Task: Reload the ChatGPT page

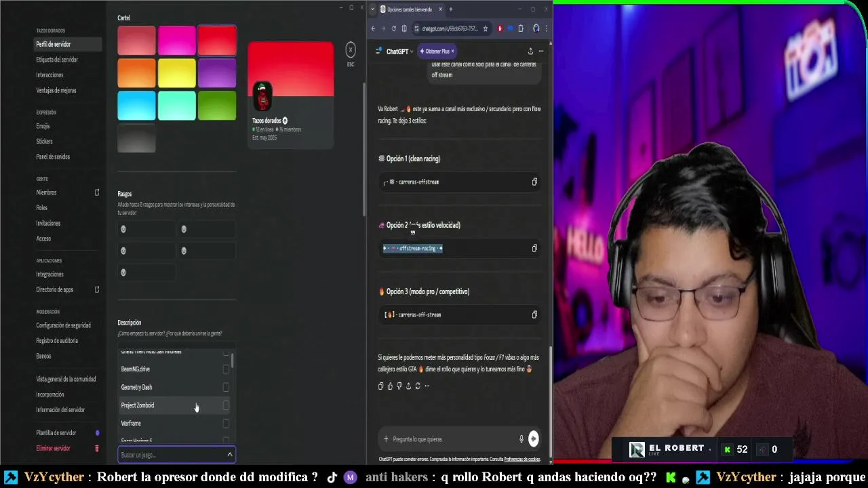Action: [x=393, y=28]
